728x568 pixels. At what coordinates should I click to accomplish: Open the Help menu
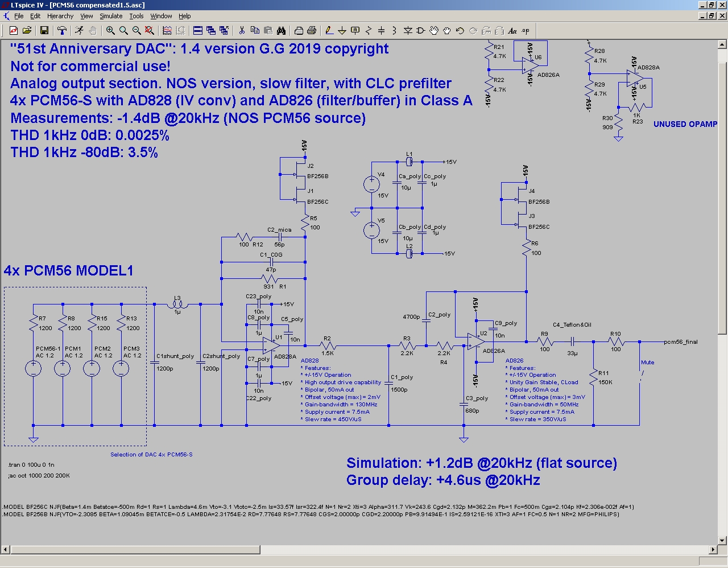pos(185,16)
